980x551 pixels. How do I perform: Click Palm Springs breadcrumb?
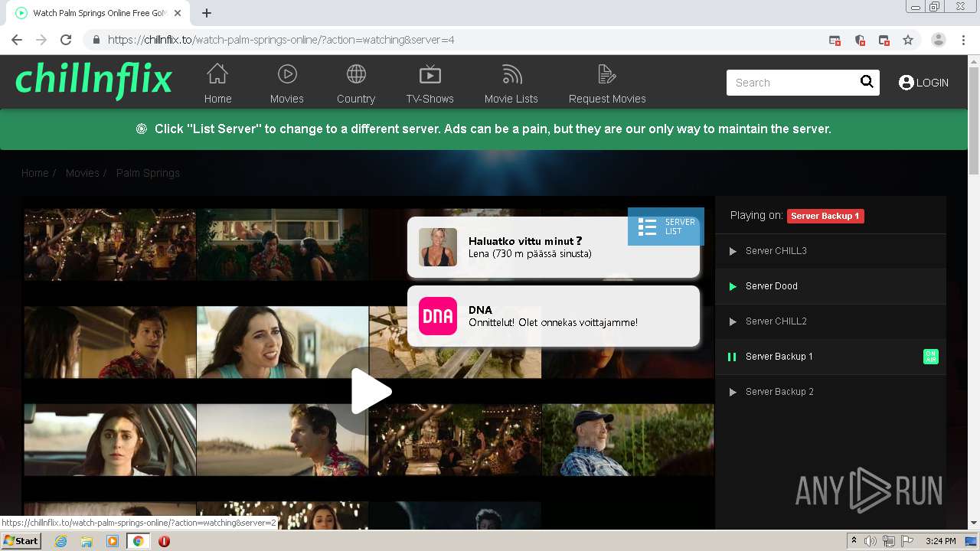coord(148,173)
